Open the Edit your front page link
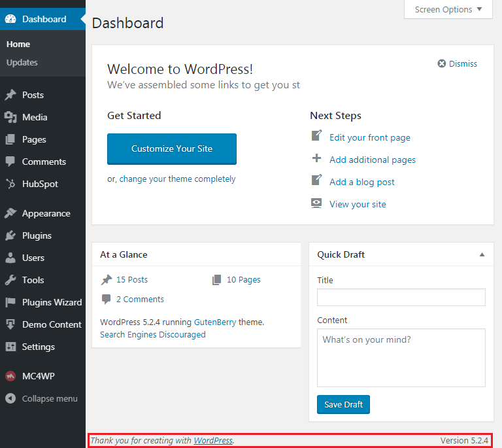Image resolution: width=502 pixels, height=448 pixels. point(370,138)
